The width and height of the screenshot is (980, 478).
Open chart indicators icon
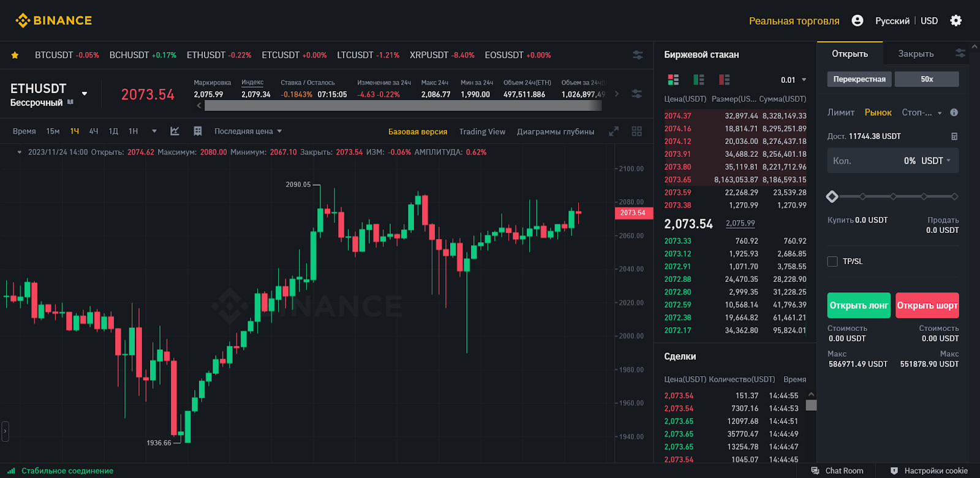[x=175, y=131]
